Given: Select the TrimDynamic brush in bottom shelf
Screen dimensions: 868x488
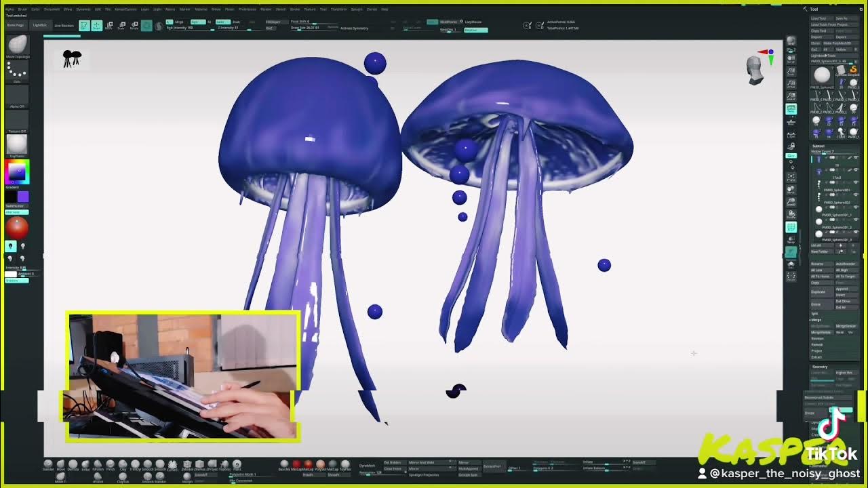Looking at the screenshot, I should (x=135, y=464).
